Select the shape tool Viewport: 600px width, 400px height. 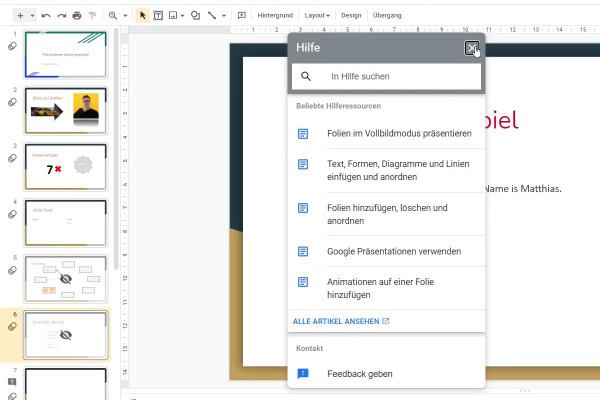coord(196,16)
